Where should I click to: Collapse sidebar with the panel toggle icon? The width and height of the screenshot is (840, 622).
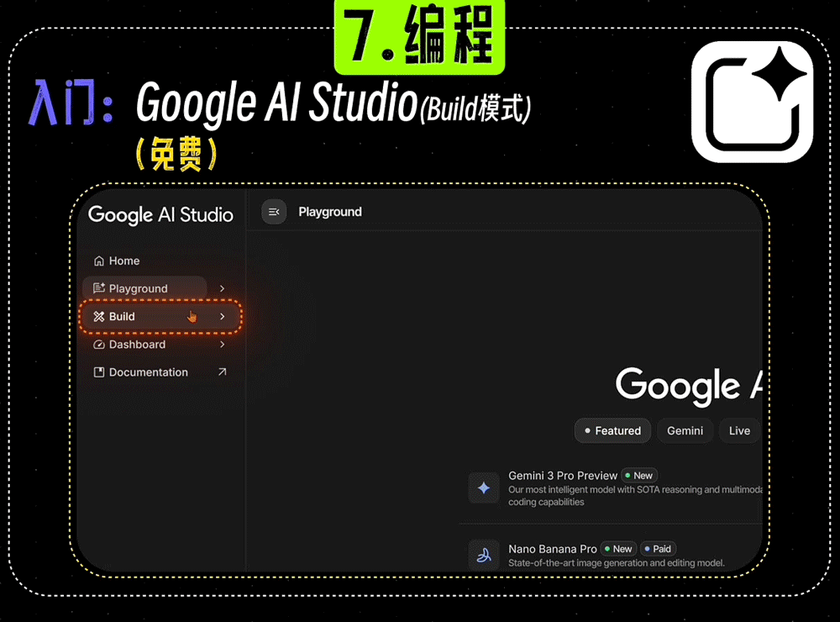274,212
